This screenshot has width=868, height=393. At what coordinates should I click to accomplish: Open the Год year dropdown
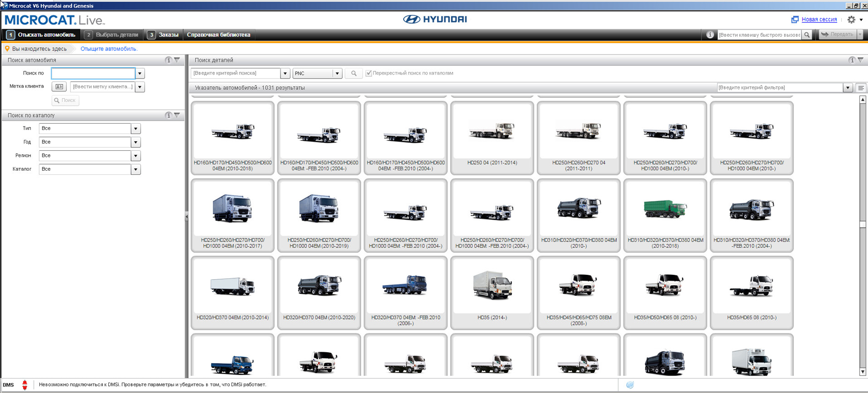(x=135, y=142)
